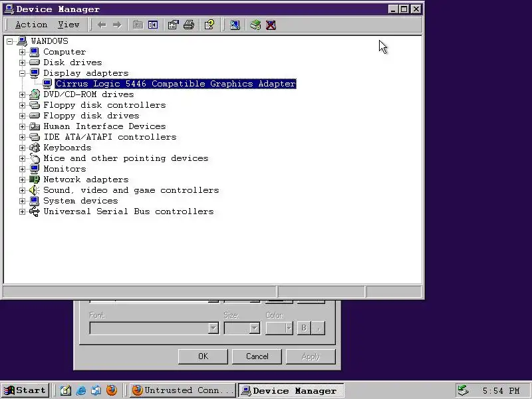Select the Computer tree label
Viewport: 532px width, 399px height.
pos(65,52)
